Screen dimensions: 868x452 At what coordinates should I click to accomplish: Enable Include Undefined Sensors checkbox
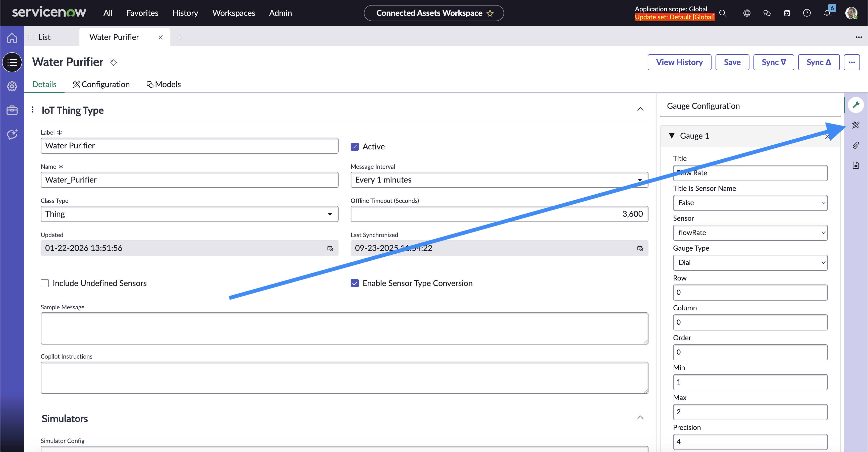coord(44,283)
